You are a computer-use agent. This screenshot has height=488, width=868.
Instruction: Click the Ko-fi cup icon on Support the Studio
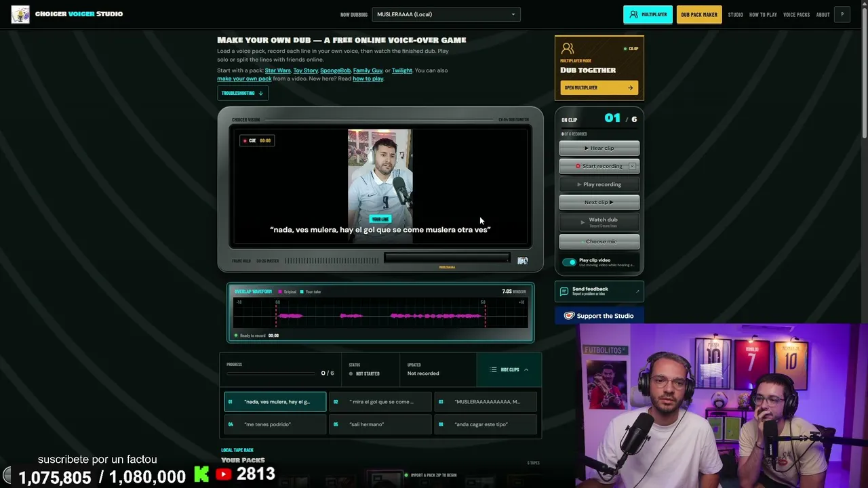pyautogui.click(x=570, y=316)
